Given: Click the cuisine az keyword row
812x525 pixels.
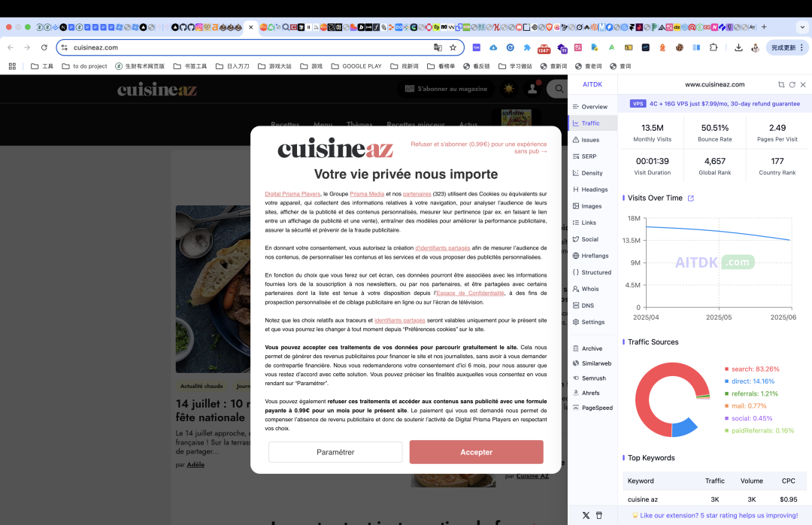Looking at the screenshot, I should coord(715,499).
